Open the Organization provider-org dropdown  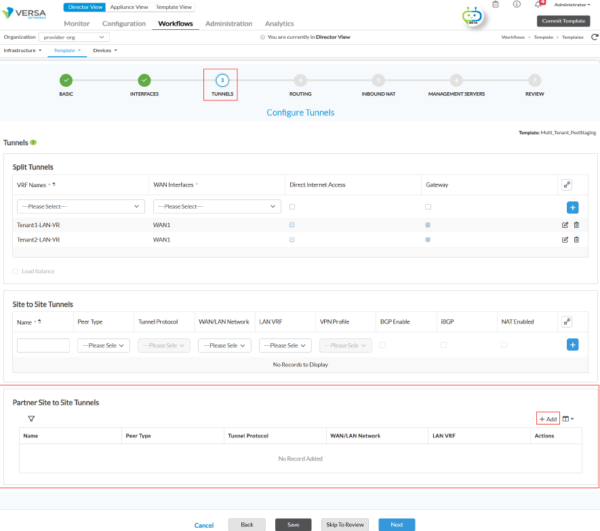[x=74, y=37]
